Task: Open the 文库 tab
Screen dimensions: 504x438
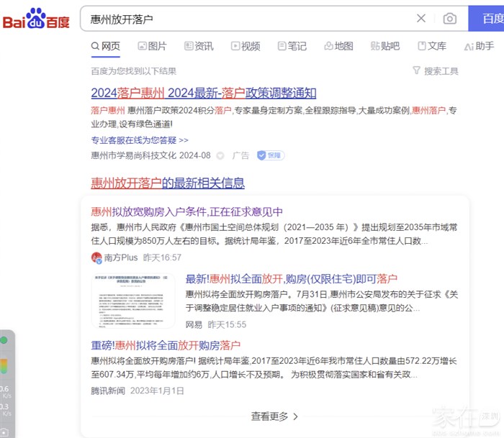Action: [432, 46]
